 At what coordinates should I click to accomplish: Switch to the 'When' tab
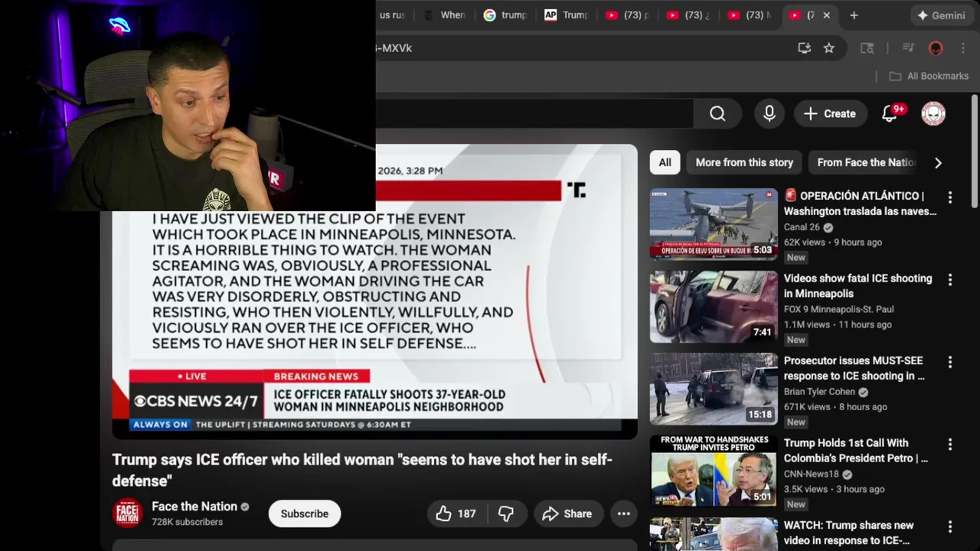click(x=445, y=15)
